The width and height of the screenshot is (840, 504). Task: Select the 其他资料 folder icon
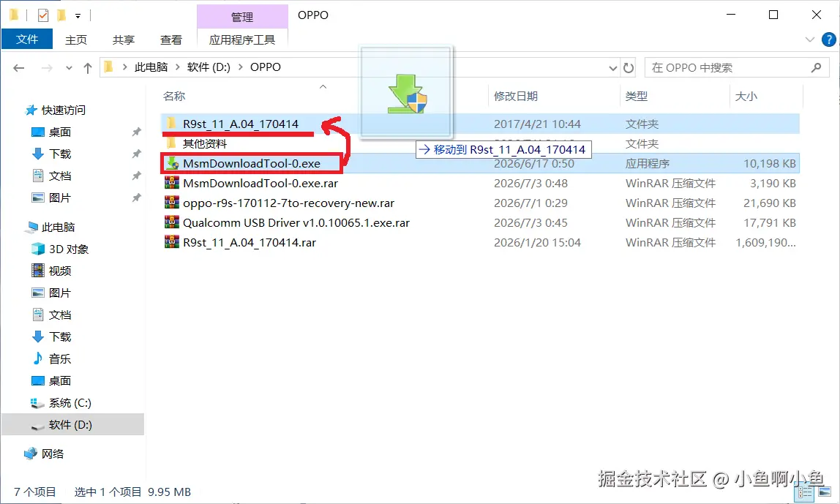click(171, 143)
